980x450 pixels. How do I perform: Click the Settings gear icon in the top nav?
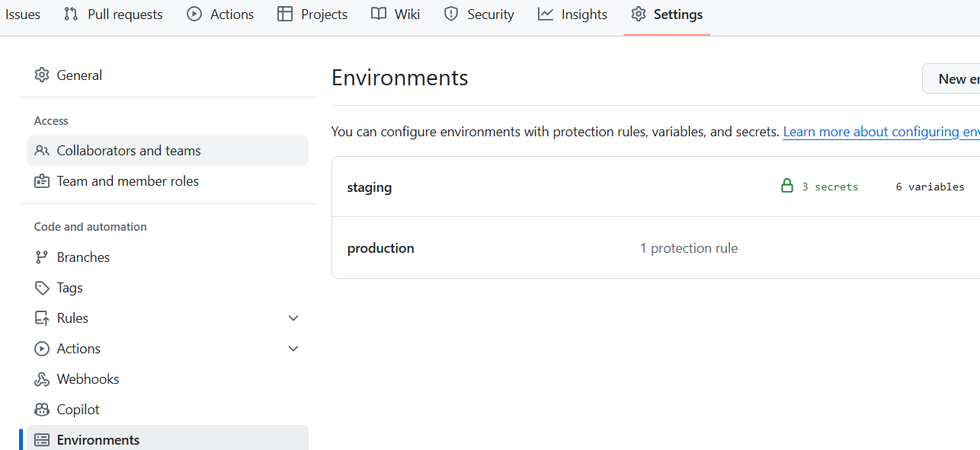639,14
